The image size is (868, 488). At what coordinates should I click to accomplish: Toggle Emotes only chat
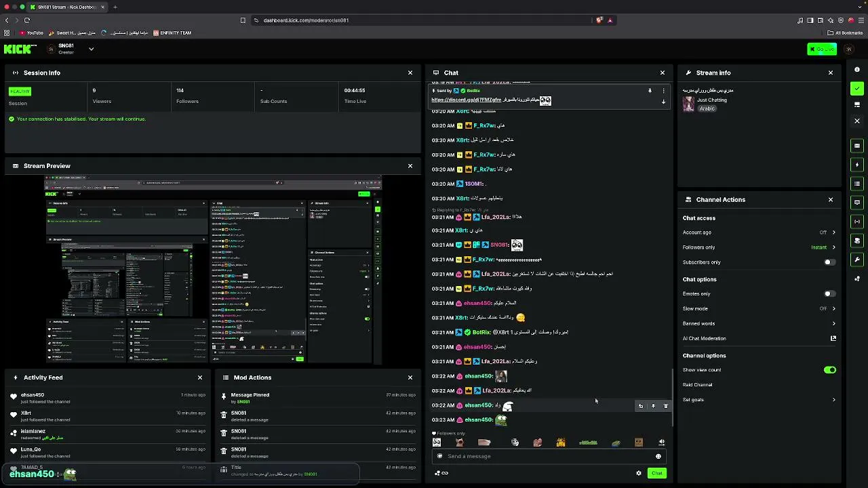(x=830, y=294)
